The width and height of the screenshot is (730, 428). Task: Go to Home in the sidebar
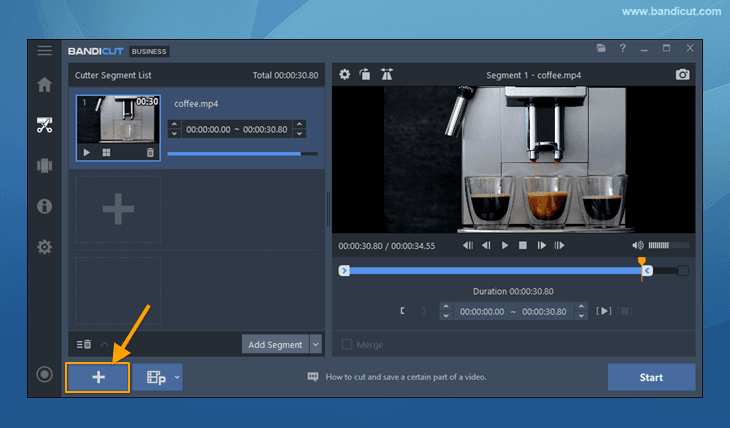45,84
